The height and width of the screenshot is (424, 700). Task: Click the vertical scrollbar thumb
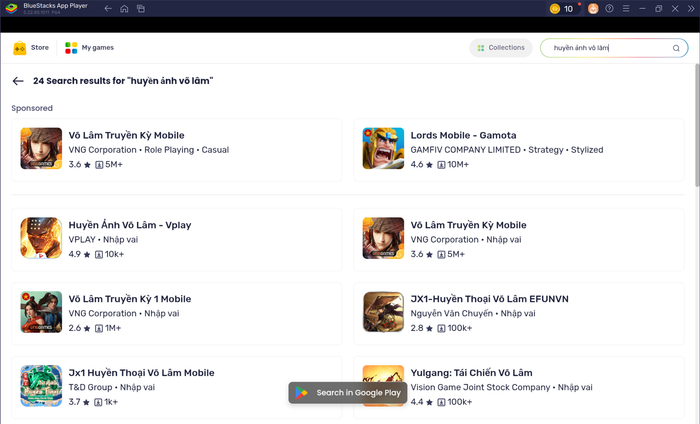697,125
